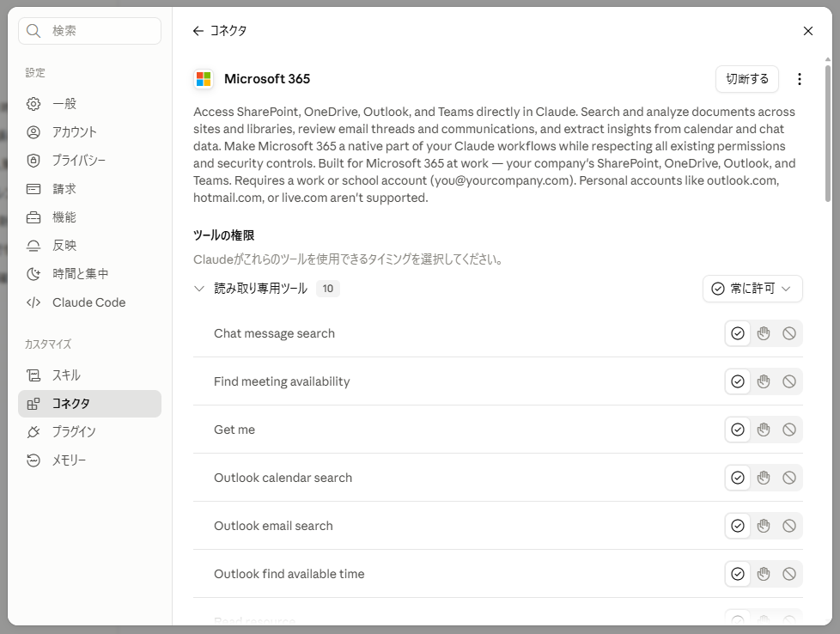Open 一般 general settings

pos(89,103)
